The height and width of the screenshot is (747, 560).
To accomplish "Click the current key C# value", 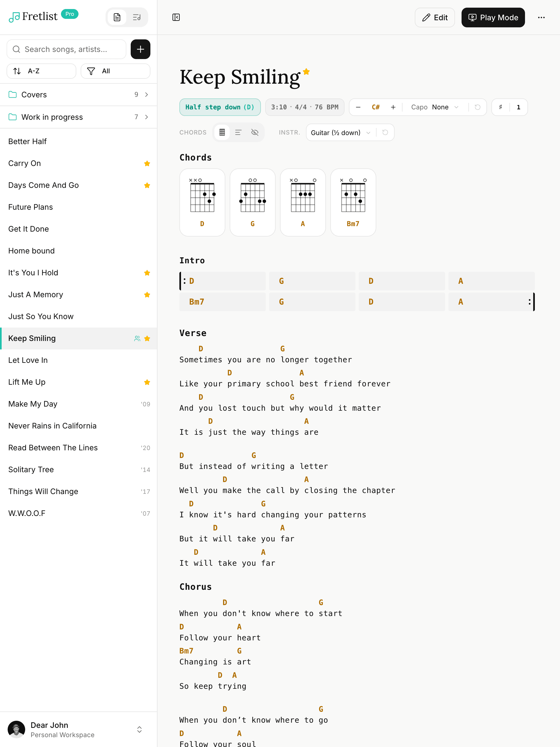I will click(376, 107).
